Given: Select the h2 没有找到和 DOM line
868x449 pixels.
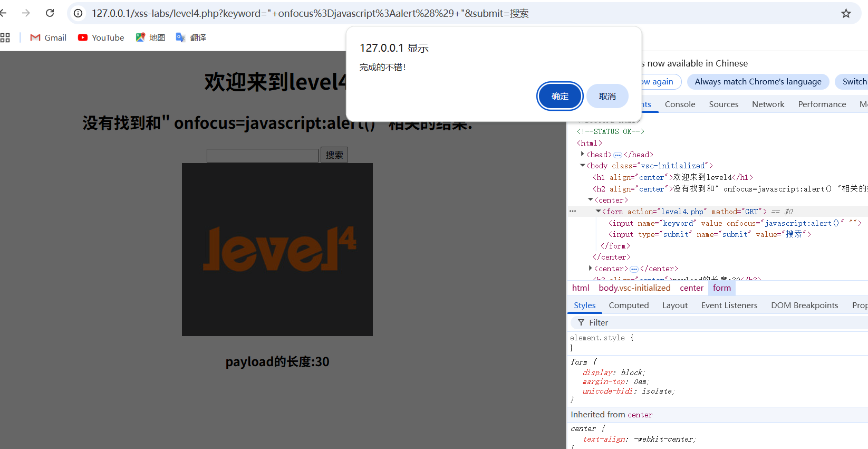Looking at the screenshot, I should point(730,189).
